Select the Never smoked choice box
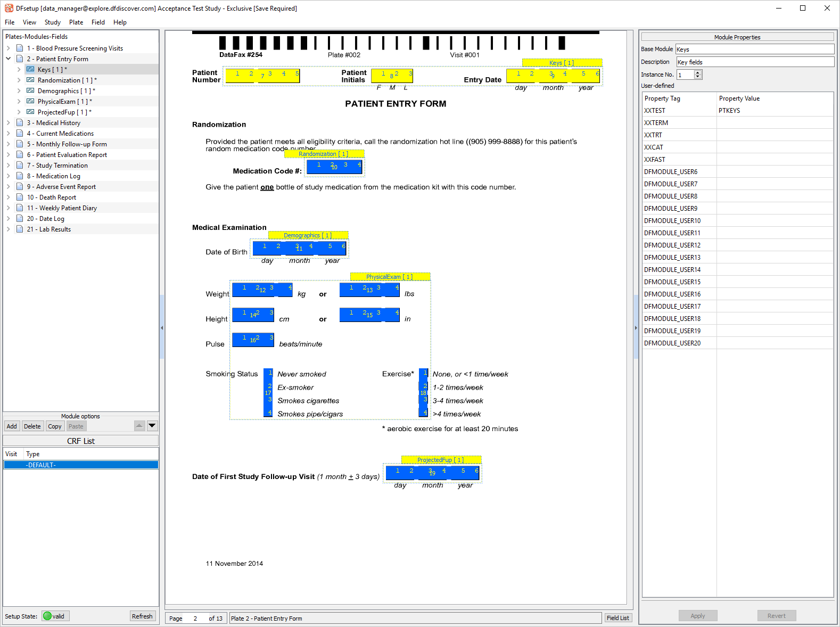The width and height of the screenshot is (840, 627). [x=269, y=373]
